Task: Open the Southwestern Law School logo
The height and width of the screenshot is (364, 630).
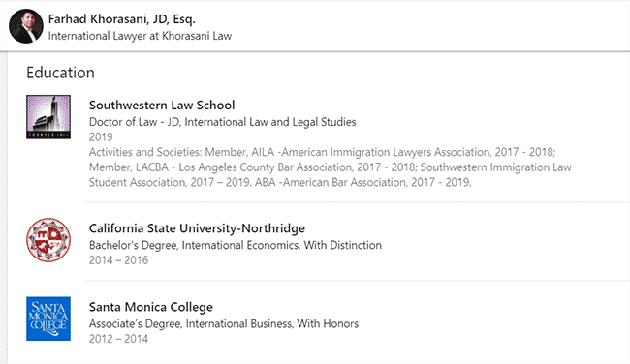Action: (x=48, y=117)
